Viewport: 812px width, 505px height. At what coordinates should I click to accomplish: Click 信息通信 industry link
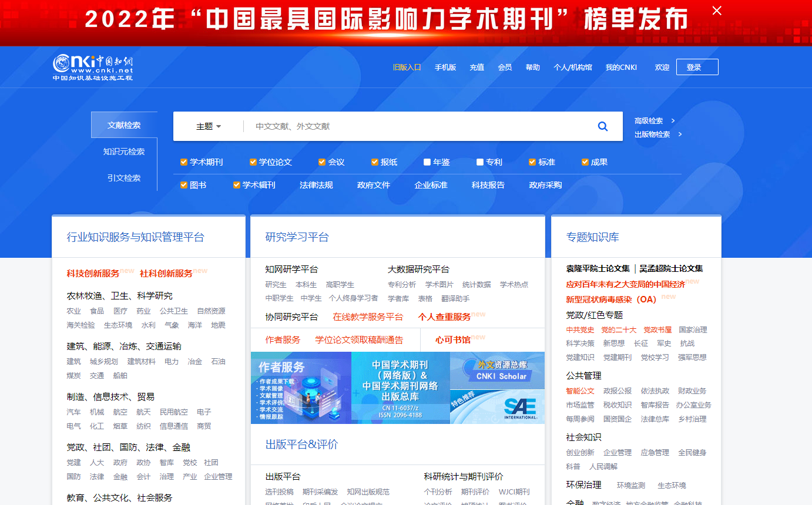coord(174,426)
